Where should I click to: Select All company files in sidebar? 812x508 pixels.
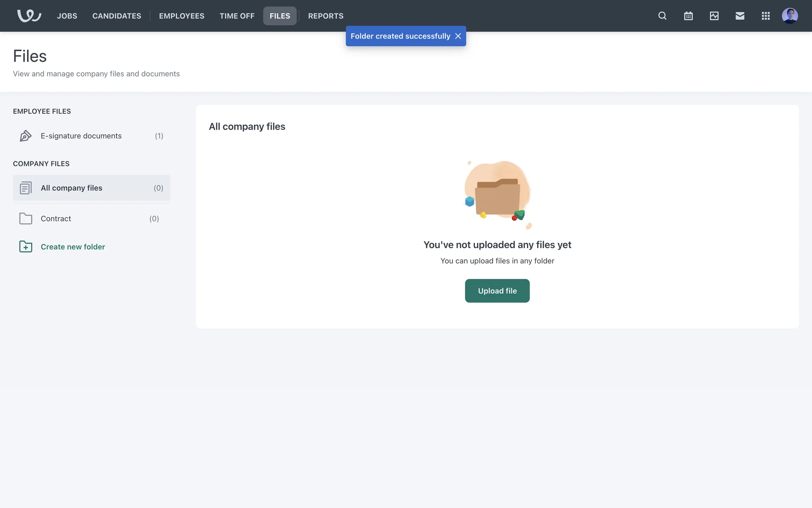[71, 188]
